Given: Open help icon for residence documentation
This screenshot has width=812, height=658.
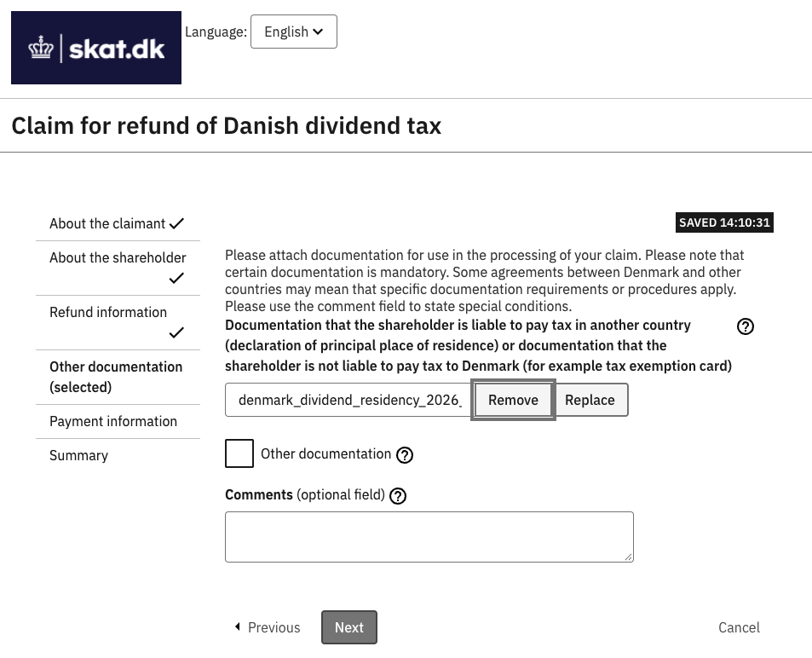Looking at the screenshot, I should pos(746,326).
